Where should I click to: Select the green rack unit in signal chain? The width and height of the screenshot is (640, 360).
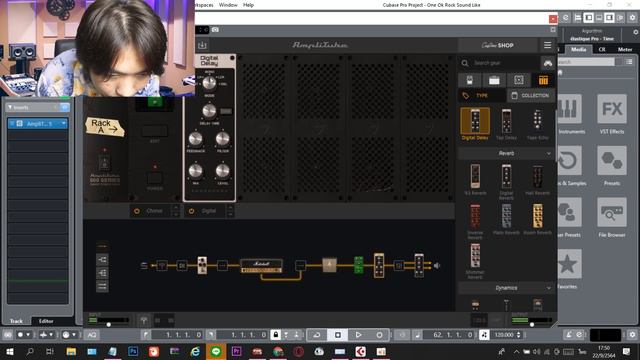pos(358,265)
